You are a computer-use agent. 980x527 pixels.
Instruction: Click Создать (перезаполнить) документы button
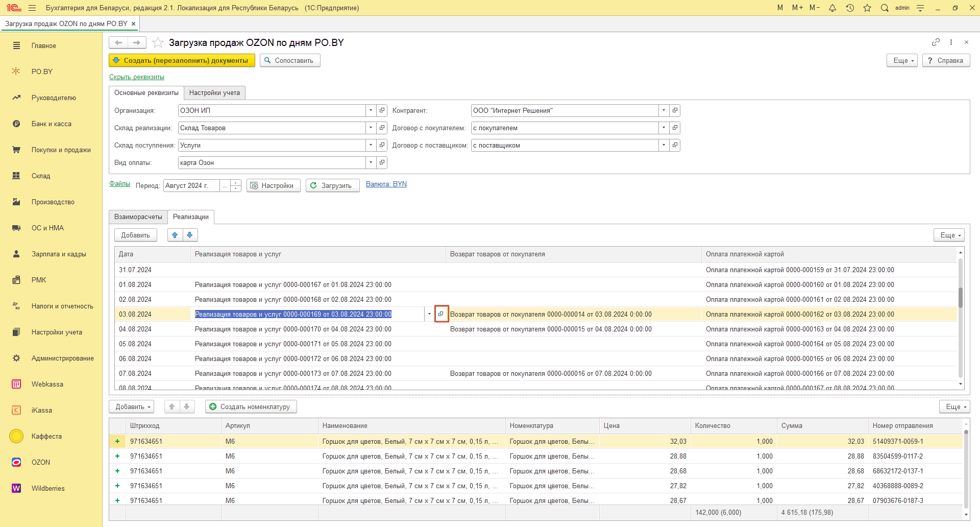(x=182, y=60)
